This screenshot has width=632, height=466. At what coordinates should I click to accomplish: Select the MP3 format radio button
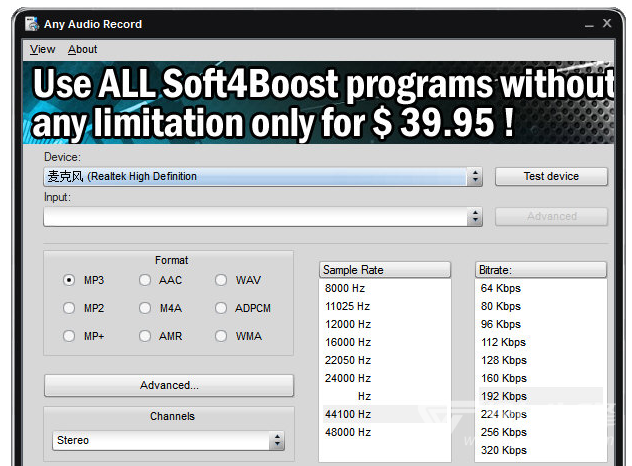(x=69, y=280)
